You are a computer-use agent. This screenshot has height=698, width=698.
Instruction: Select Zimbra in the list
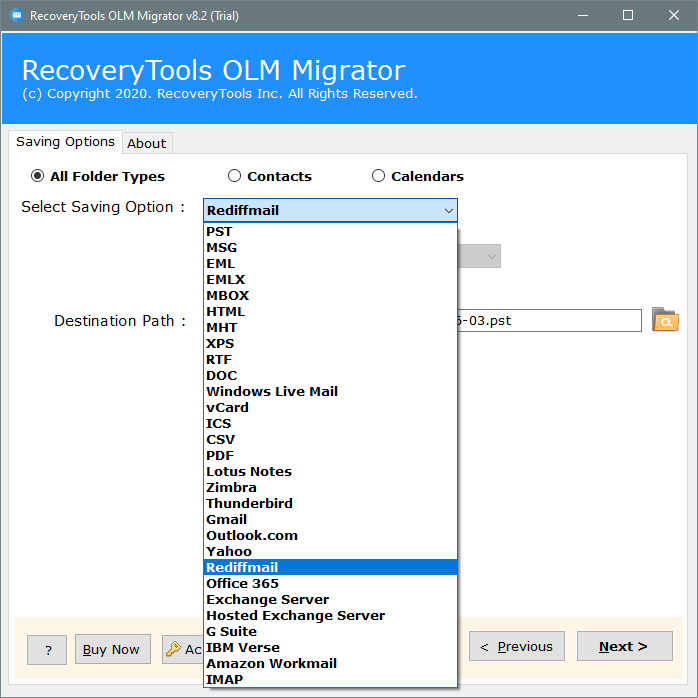pyautogui.click(x=330, y=488)
